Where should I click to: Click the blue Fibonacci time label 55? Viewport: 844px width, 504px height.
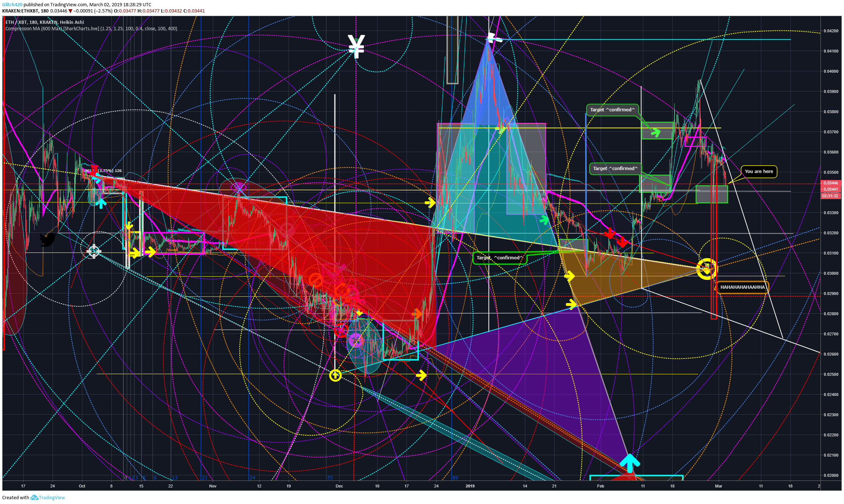point(330,478)
